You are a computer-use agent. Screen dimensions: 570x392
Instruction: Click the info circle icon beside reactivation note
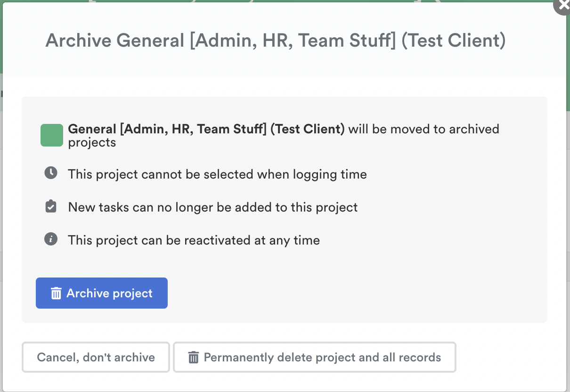tap(51, 240)
